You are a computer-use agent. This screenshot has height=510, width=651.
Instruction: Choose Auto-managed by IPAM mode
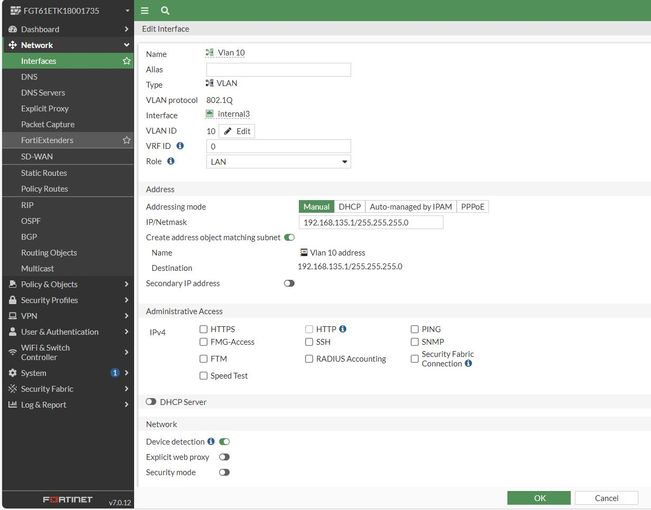(411, 206)
